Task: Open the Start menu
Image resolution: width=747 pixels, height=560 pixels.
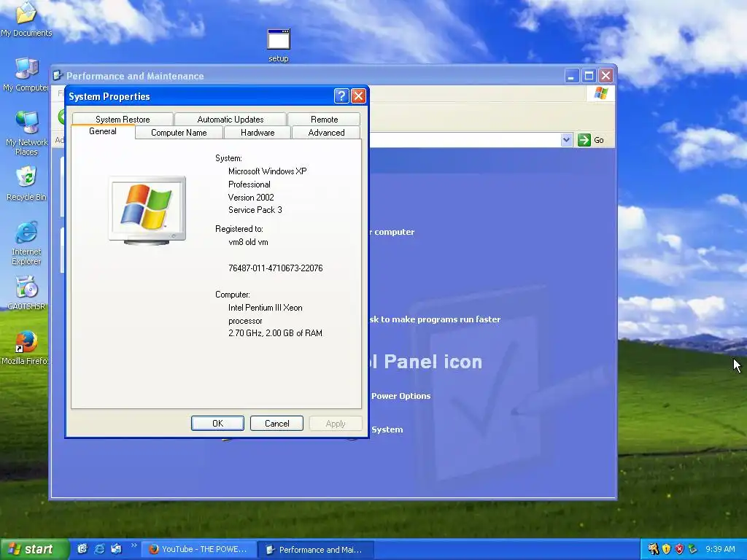Action: point(34,549)
